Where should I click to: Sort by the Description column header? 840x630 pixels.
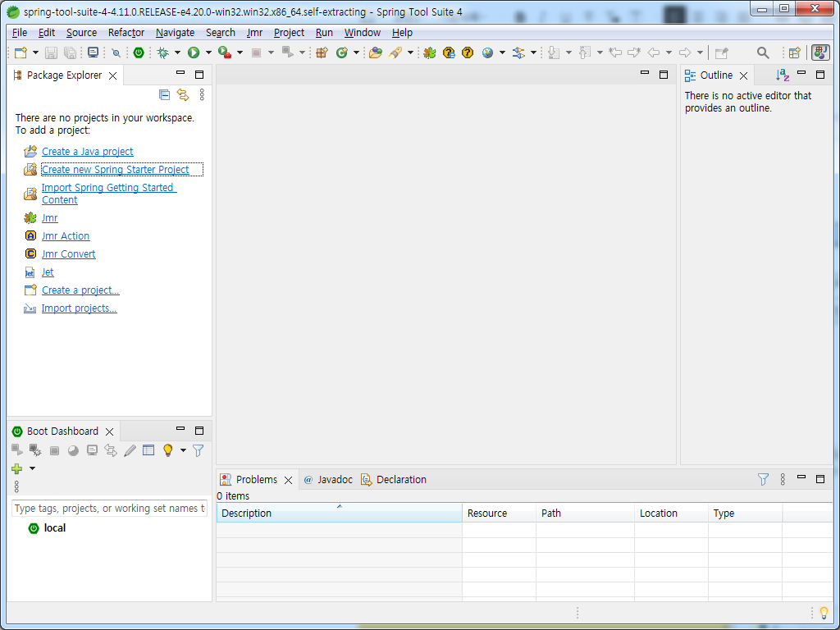pos(339,514)
